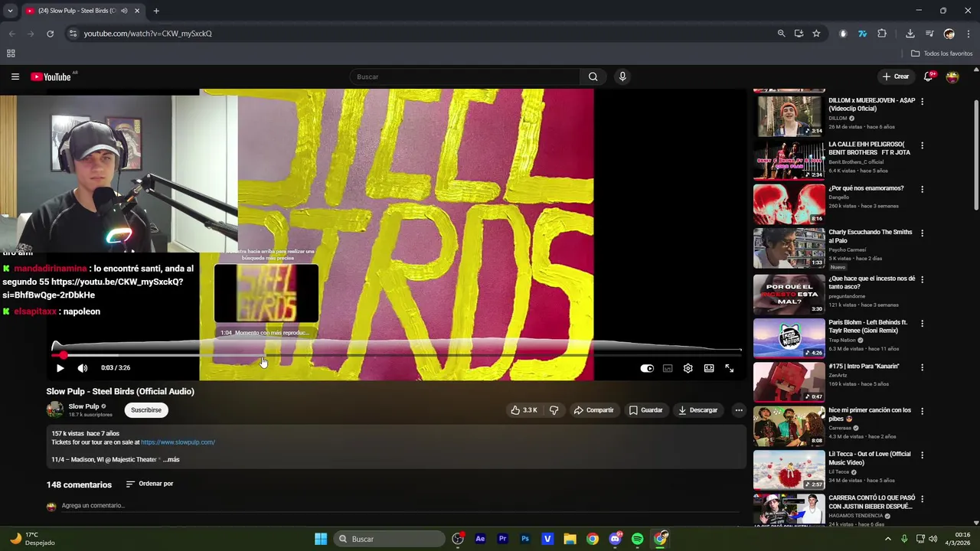
Task: Open the Crear create menu
Action: (x=896, y=77)
